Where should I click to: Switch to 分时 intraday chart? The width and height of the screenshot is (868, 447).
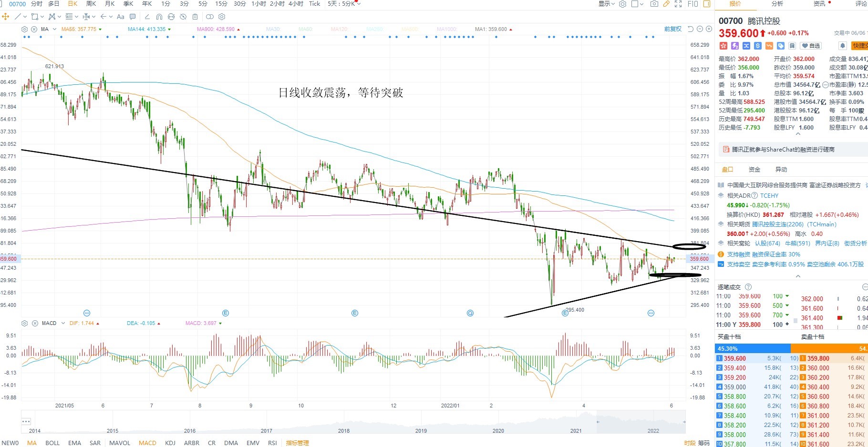(x=36, y=4)
